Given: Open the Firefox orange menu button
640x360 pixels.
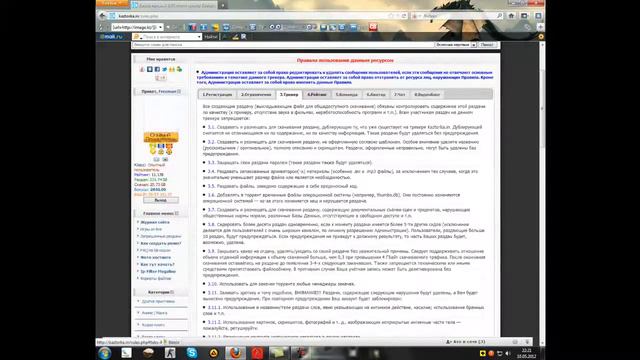Looking at the screenshot, I should [x=112, y=3].
